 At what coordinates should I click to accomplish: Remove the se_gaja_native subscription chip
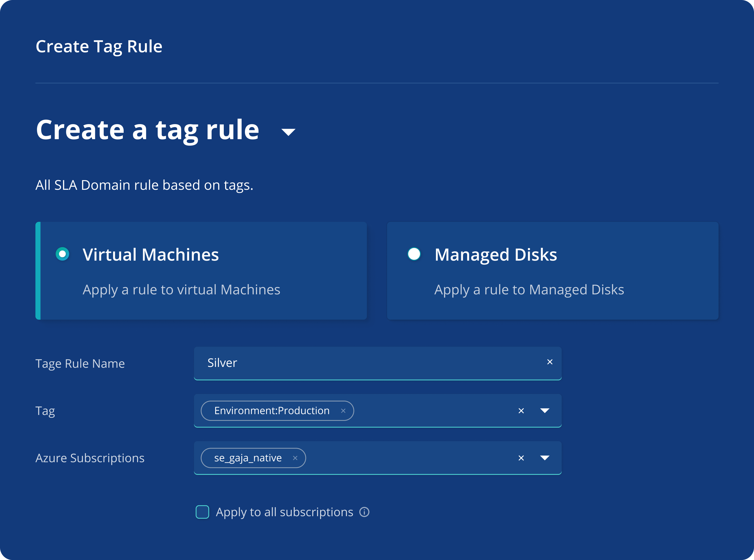coord(295,458)
